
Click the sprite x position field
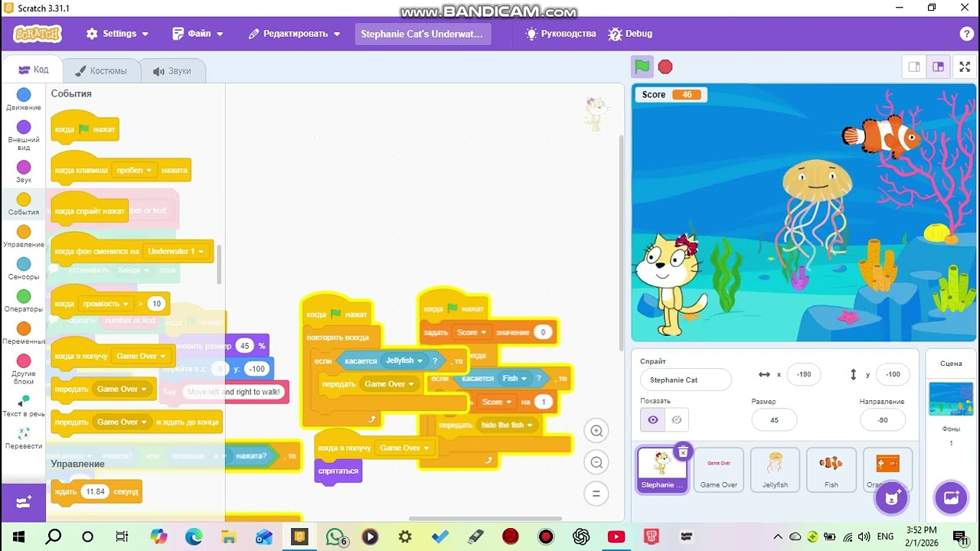tap(803, 374)
